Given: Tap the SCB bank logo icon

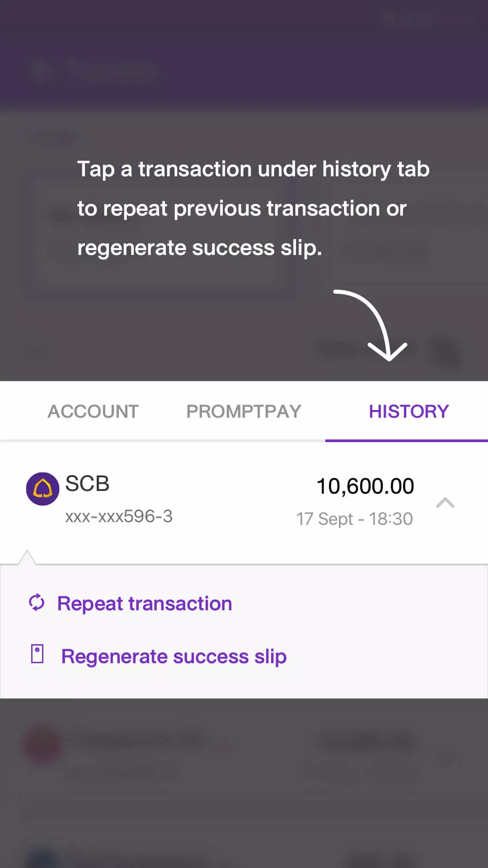Looking at the screenshot, I should (x=42, y=489).
